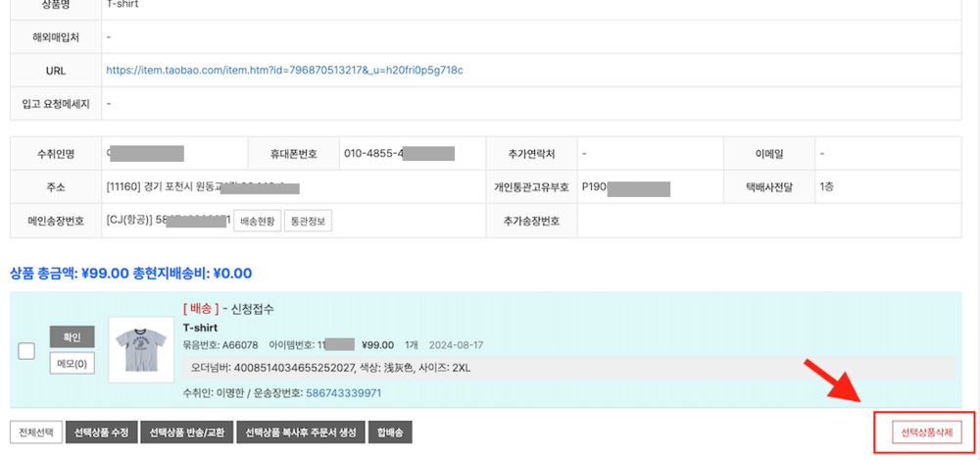This screenshot has height=460, width=980.
Task: Click the date 2024-08-17
Action: click(x=457, y=345)
